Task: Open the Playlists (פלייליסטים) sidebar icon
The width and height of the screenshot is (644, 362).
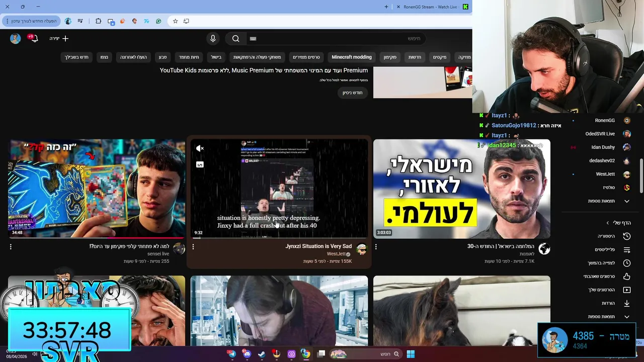Action: [627, 249]
